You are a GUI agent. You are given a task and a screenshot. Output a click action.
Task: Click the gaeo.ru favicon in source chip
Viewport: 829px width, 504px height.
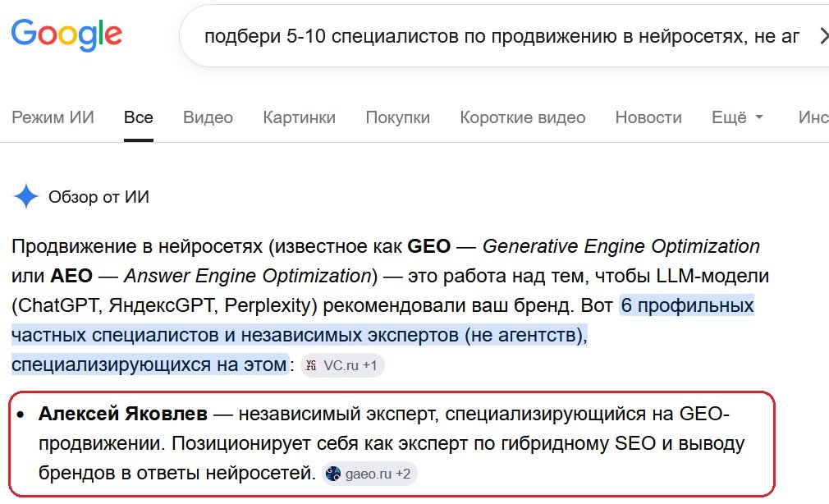(x=333, y=474)
